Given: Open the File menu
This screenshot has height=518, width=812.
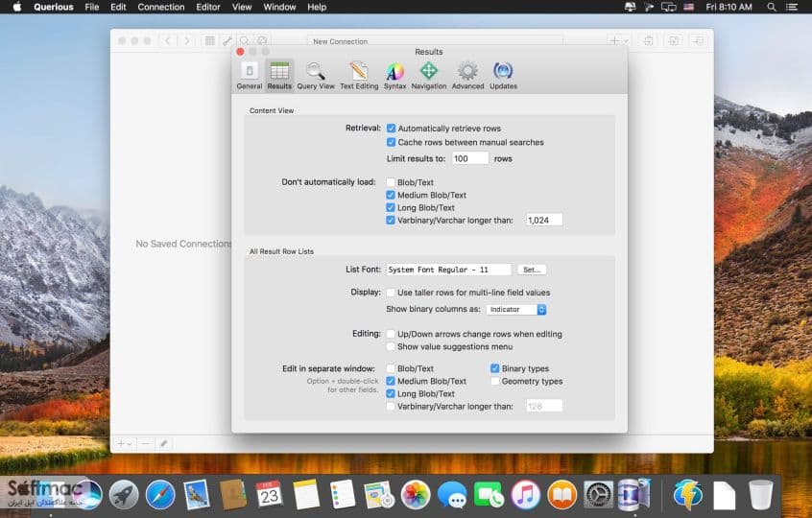Looking at the screenshot, I should tap(91, 8).
